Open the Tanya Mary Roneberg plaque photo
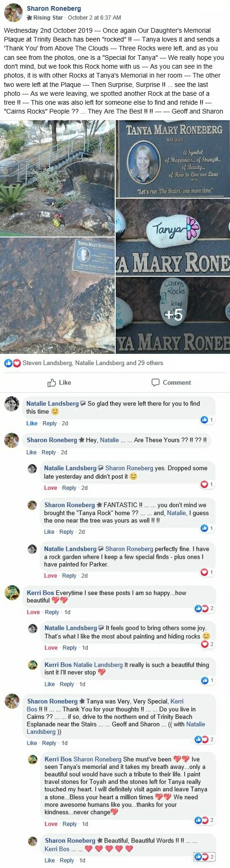230x868 pixels. 173,159
